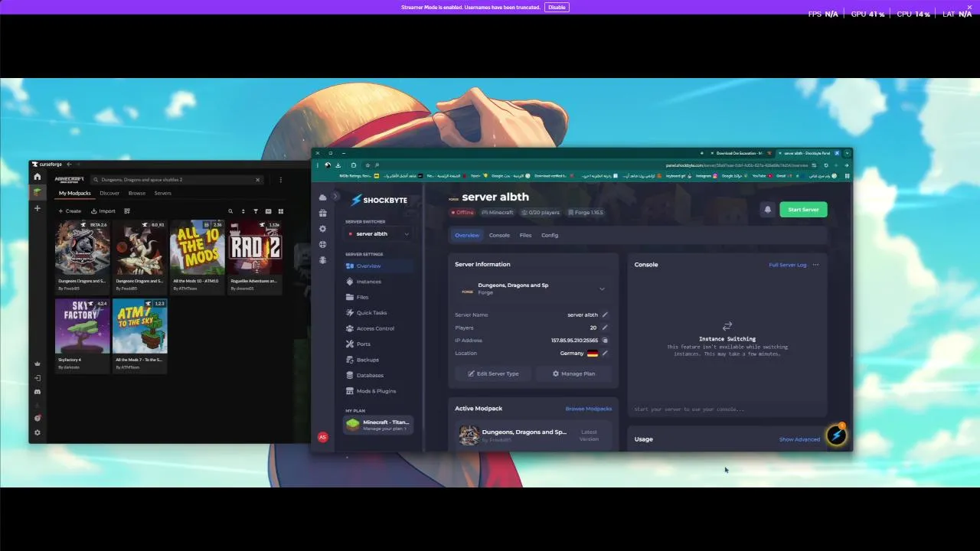This screenshot has width=980, height=551.
Task: Click the notification bell in Shockbyte panel
Action: (767, 210)
